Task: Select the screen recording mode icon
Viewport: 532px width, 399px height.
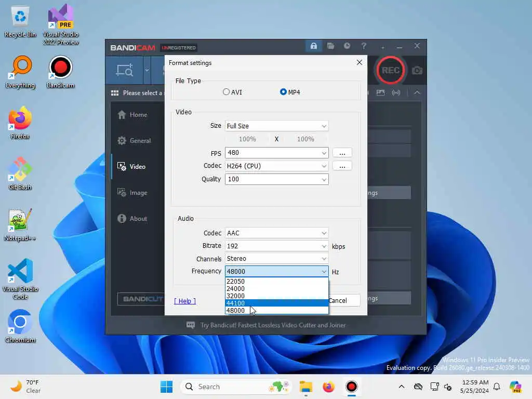Action: pos(125,70)
